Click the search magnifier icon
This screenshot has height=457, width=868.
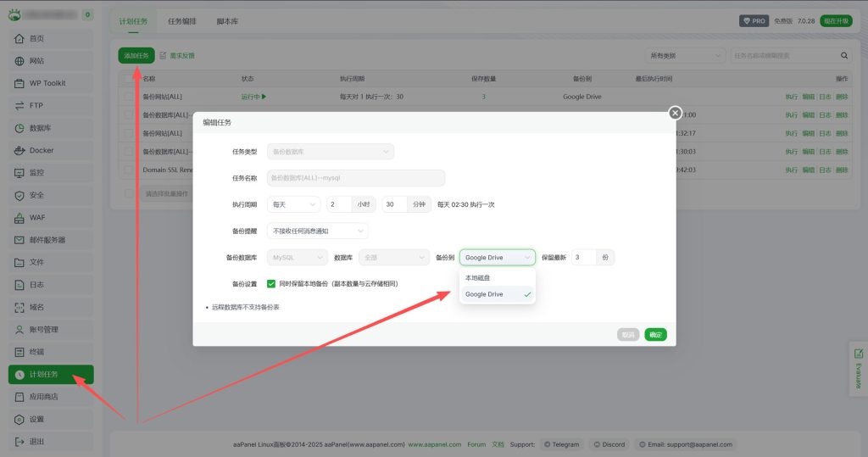coord(844,55)
